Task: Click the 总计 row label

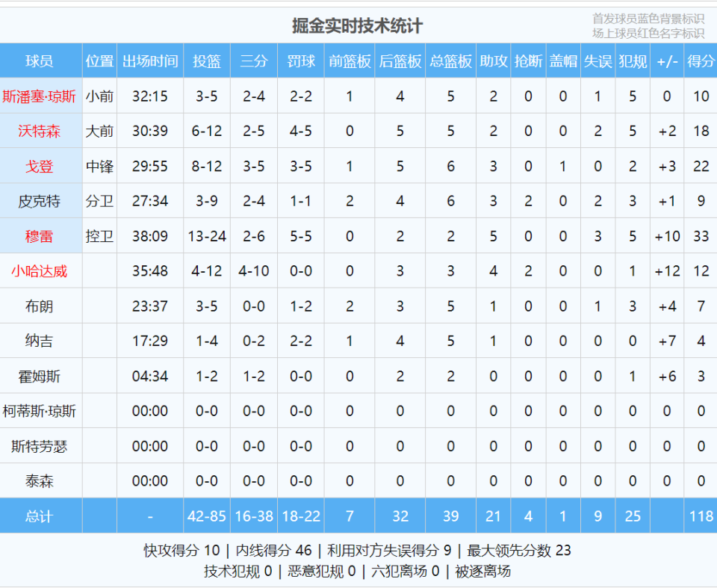Action: coord(39,516)
